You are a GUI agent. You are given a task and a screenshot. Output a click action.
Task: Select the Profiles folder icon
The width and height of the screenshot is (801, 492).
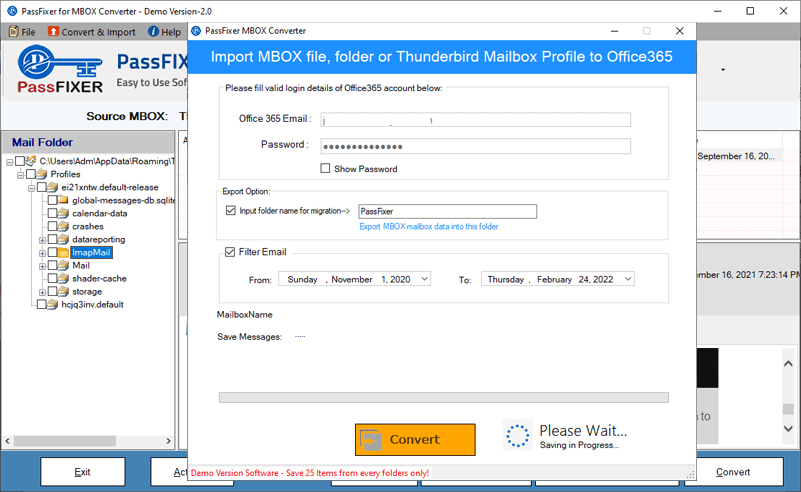click(x=41, y=174)
